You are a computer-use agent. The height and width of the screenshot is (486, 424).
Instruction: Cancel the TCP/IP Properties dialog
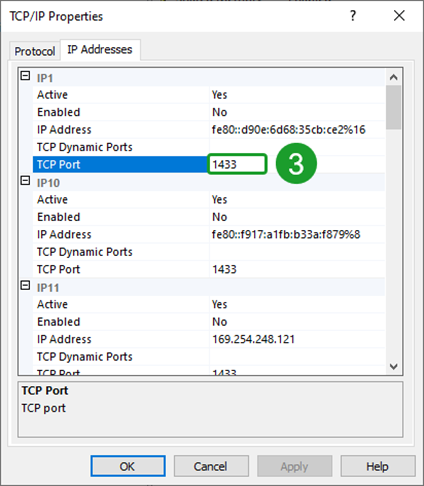[x=211, y=466]
